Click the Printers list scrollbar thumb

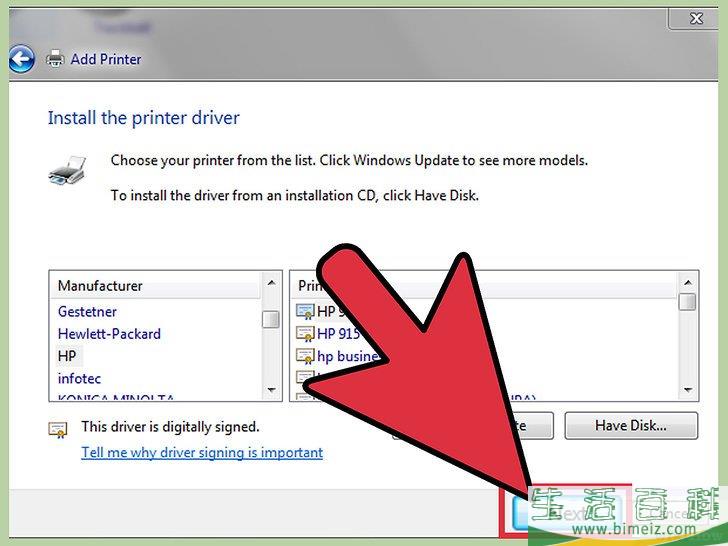[687, 302]
